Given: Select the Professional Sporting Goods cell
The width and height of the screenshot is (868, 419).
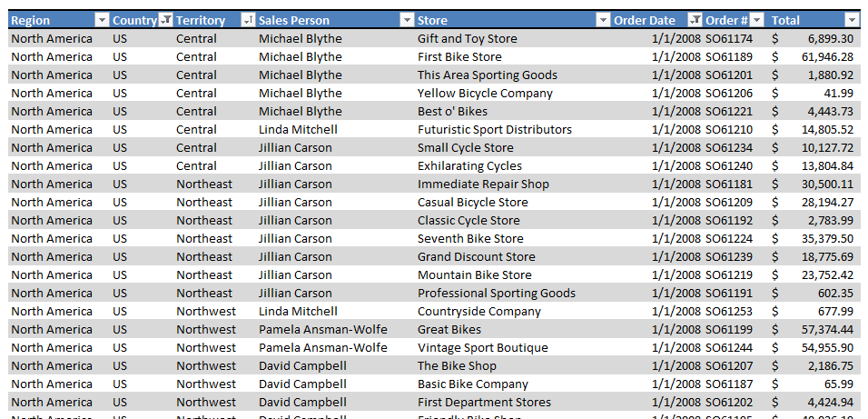Looking at the screenshot, I should [513, 294].
